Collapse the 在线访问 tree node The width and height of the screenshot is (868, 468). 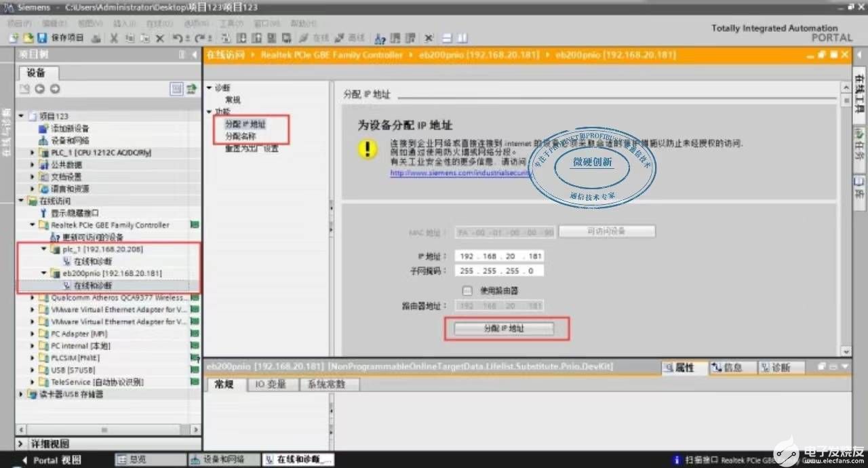click(x=21, y=201)
